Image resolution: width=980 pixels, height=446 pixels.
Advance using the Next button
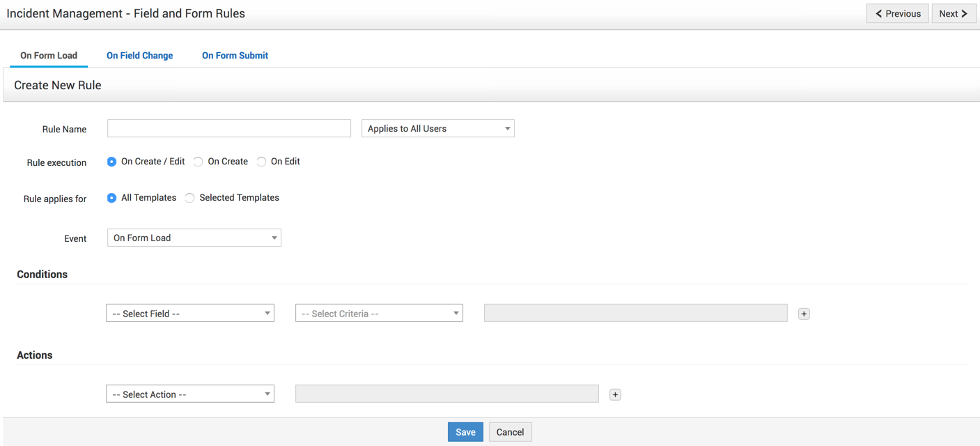click(954, 13)
